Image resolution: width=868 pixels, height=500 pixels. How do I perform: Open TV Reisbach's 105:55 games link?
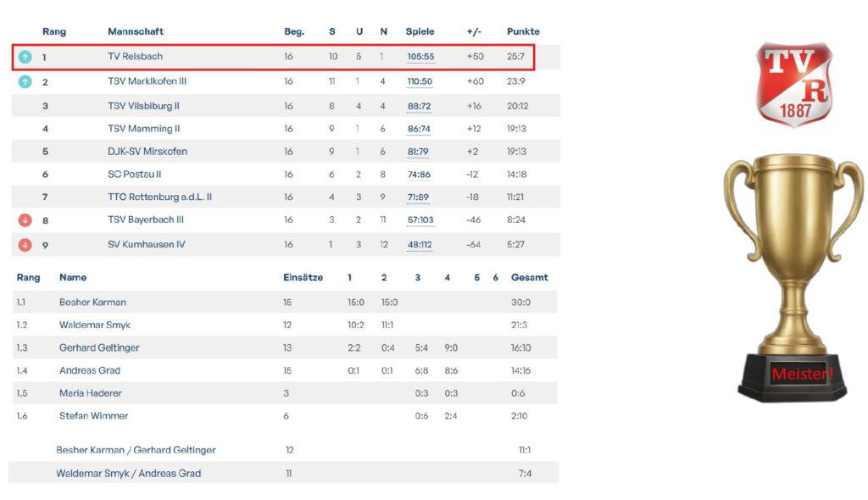pyautogui.click(x=420, y=57)
